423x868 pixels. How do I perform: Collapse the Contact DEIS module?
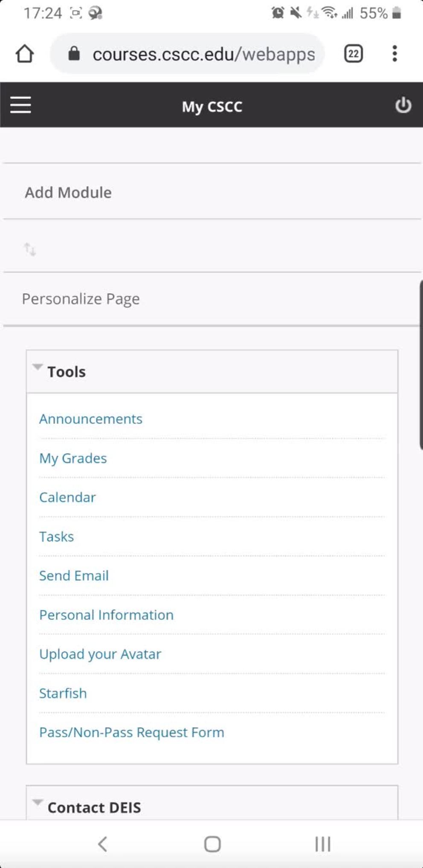click(38, 802)
